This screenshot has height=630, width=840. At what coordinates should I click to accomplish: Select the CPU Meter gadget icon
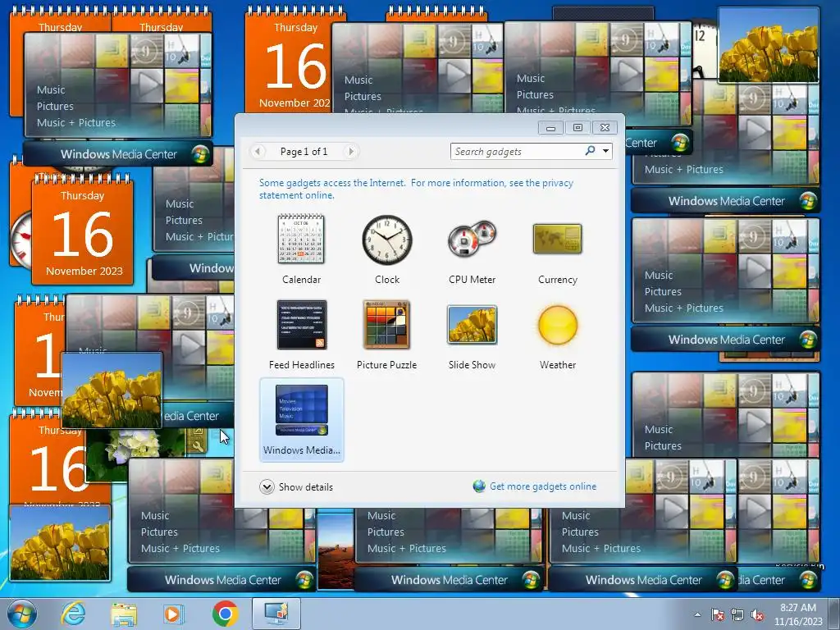(472, 239)
